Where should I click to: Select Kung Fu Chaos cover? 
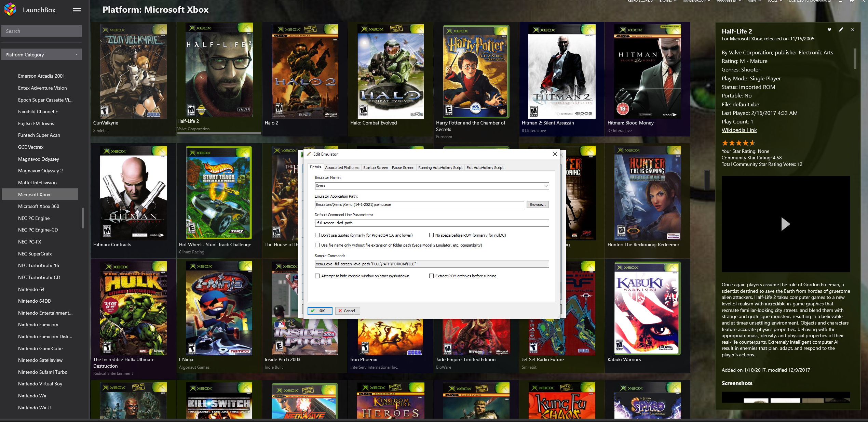(x=562, y=400)
